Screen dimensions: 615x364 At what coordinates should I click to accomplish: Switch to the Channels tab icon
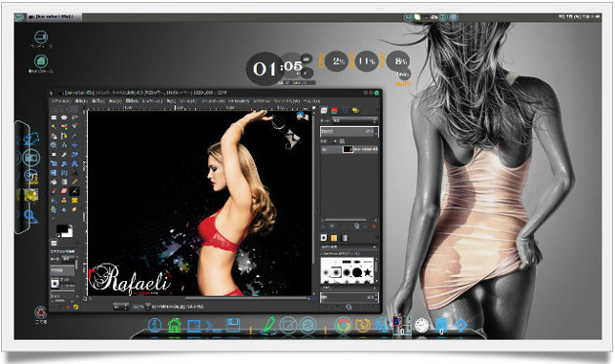point(334,110)
